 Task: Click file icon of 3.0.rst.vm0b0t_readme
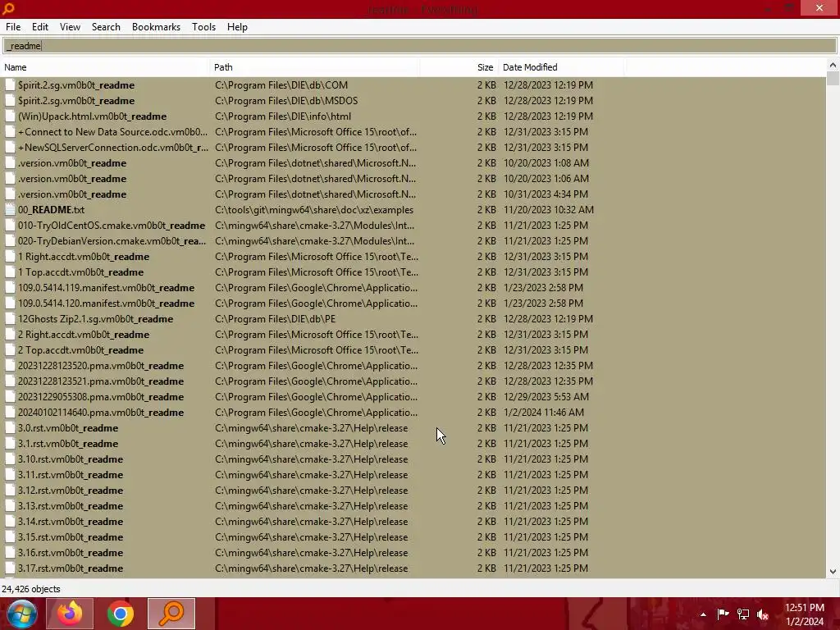click(10, 428)
